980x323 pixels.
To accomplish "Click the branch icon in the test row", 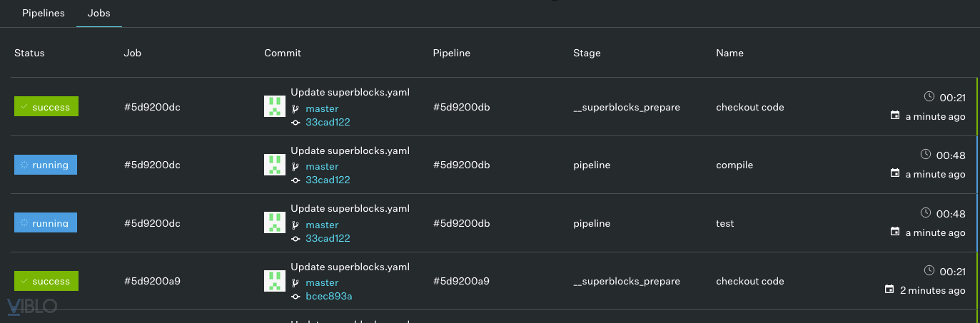I will [295, 225].
